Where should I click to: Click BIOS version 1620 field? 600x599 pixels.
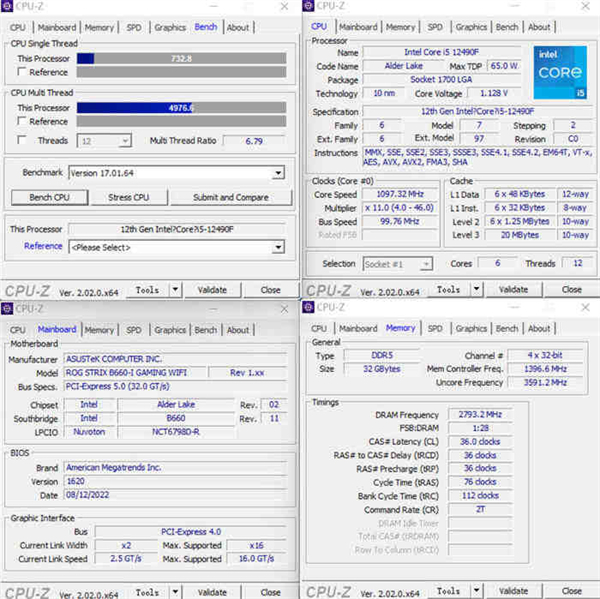175,481
